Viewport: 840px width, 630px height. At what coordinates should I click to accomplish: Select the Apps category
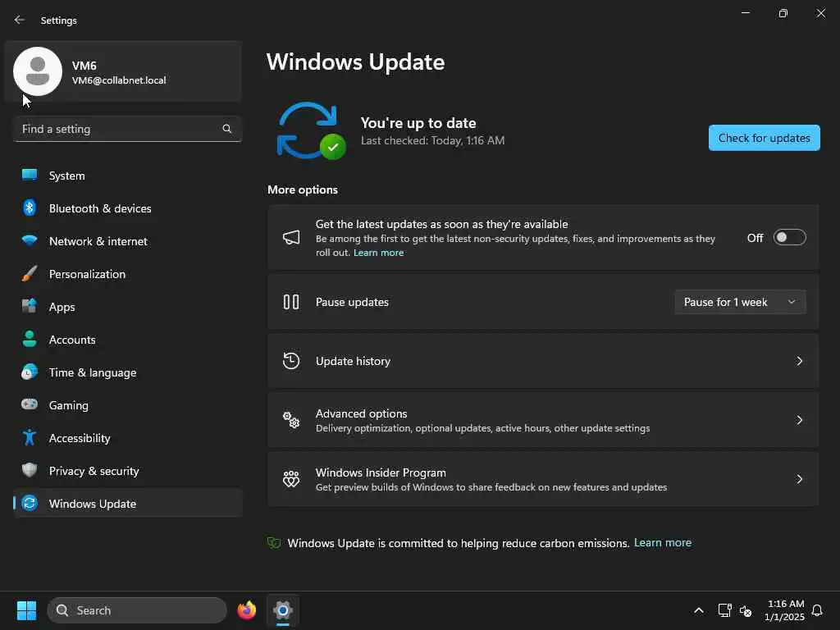point(127,307)
